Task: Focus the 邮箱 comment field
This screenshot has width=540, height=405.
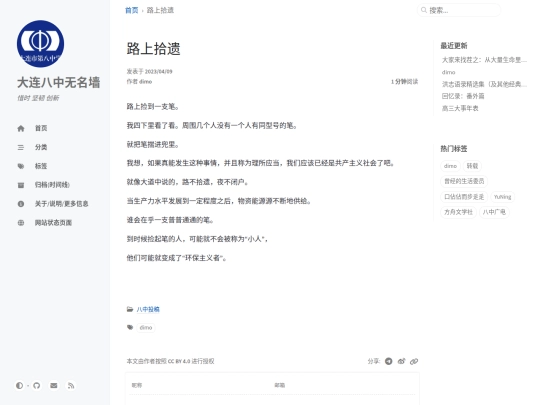Action: (344, 386)
